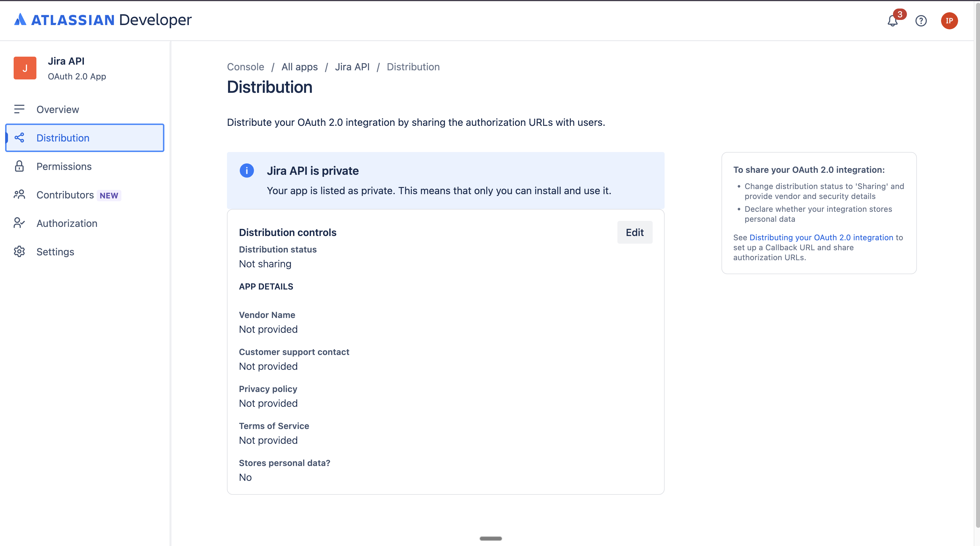
Task: Click the Overview lines icon in sidebar
Action: point(19,109)
